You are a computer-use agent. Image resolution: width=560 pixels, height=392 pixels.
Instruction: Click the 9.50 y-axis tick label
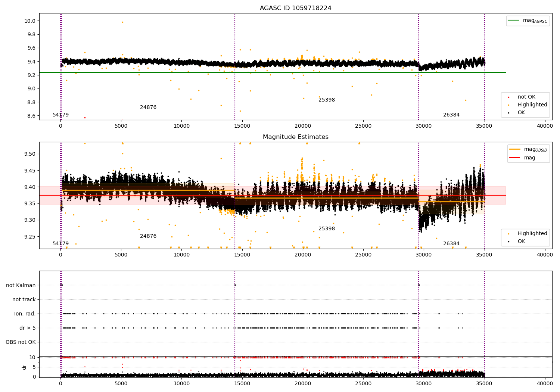click(30, 154)
